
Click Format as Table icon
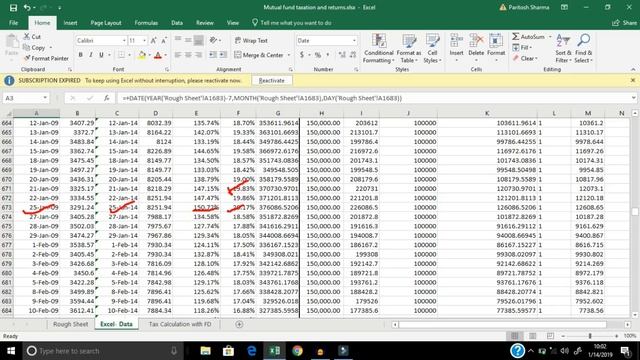(x=409, y=48)
